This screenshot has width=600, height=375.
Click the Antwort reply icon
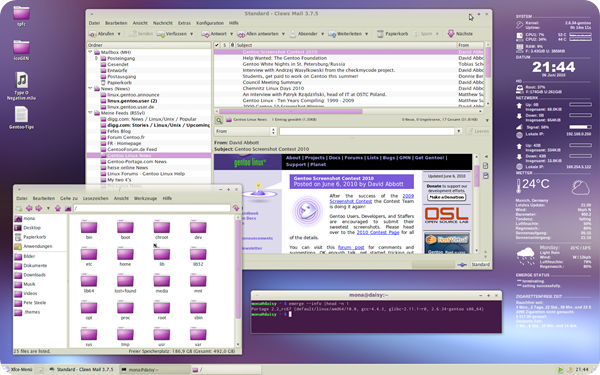(205, 34)
